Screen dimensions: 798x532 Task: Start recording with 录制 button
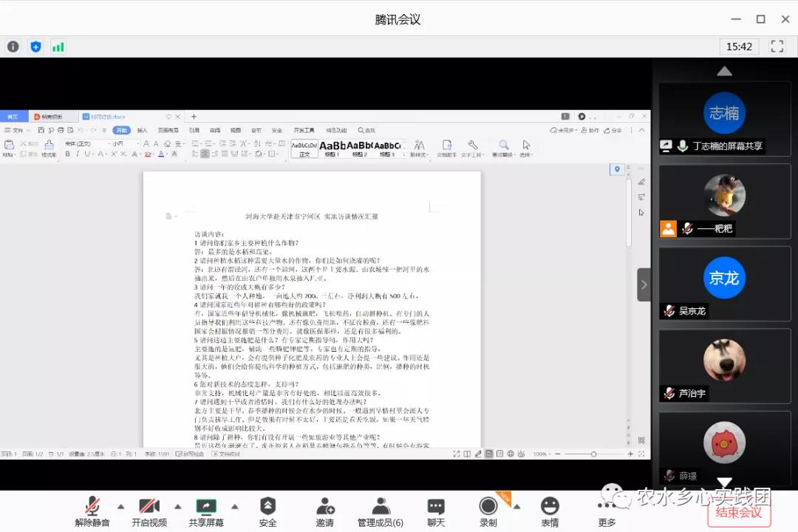coord(488,511)
